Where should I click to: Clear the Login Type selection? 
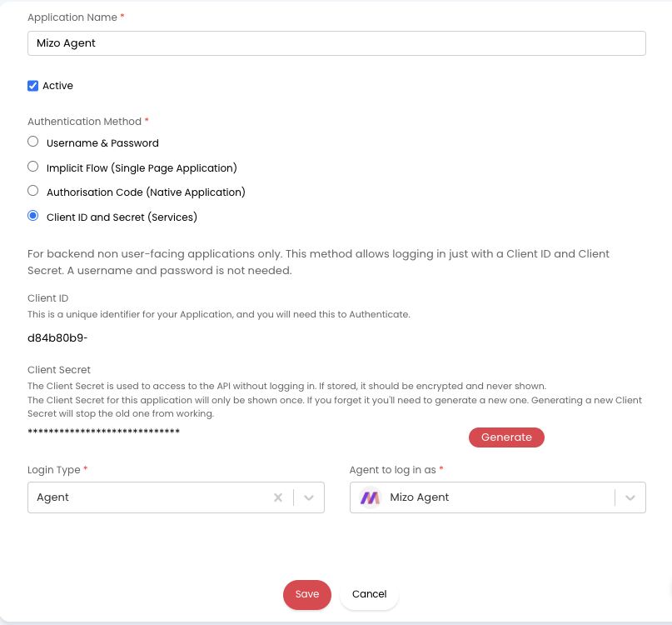pyautogui.click(x=278, y=497)
